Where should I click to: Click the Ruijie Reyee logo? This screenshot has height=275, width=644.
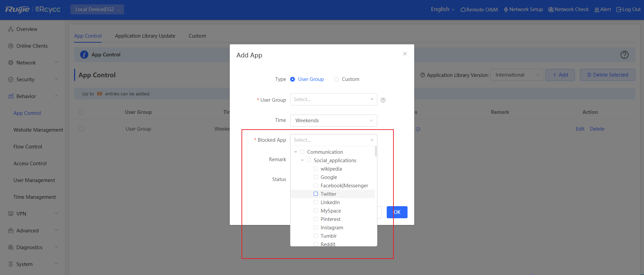(x=33, y=9)
